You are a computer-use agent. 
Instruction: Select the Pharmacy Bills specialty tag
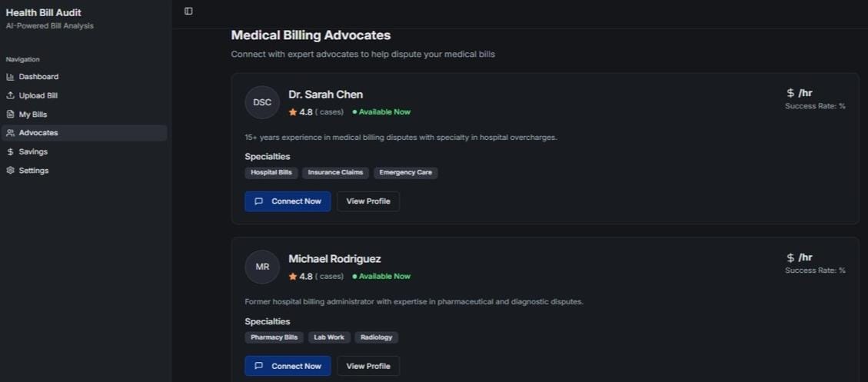pyautogui.click(x=274, y=337)
